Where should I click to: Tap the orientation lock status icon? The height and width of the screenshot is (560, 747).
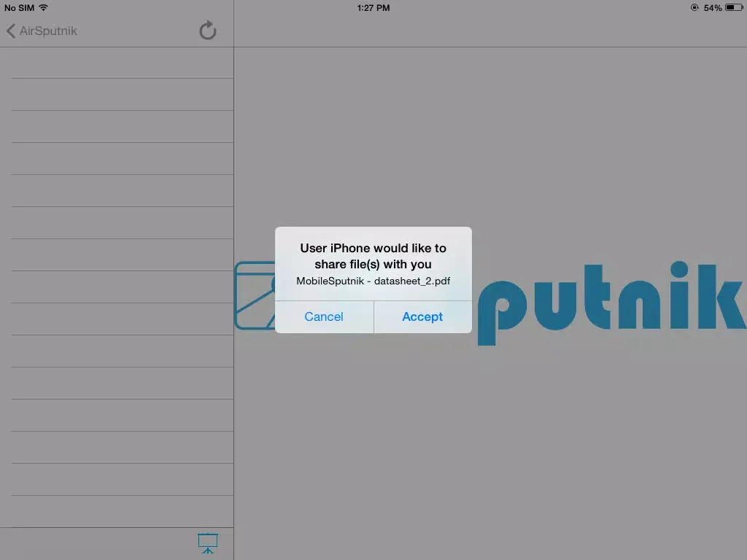click(694, 7)
